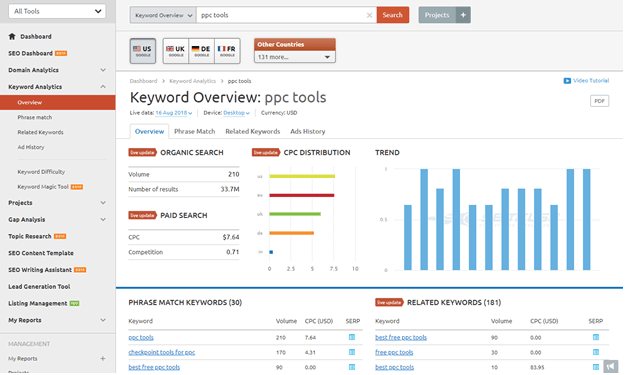This screenshot has width=628, height=375.
Task: Open checkpoint tools for ppc link
Action: pos(162,352)
